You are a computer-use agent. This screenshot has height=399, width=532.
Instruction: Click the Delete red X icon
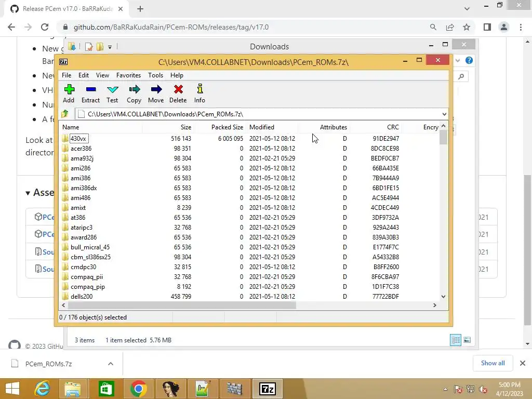[178, 89]
